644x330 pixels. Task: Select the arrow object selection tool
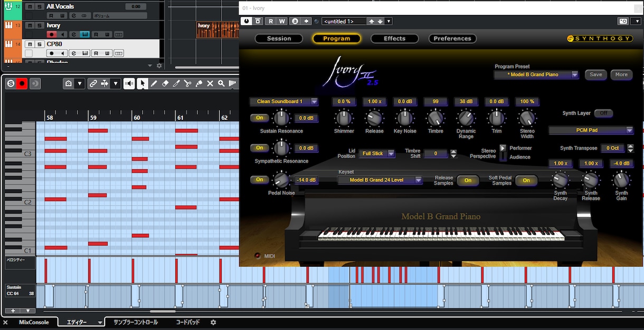(x=143, y=83)
